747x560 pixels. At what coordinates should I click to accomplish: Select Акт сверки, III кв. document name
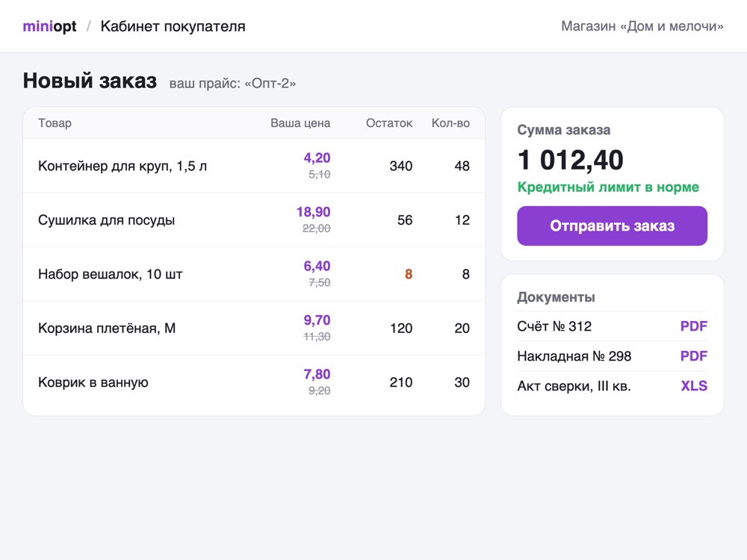click(x=574, y=386)
